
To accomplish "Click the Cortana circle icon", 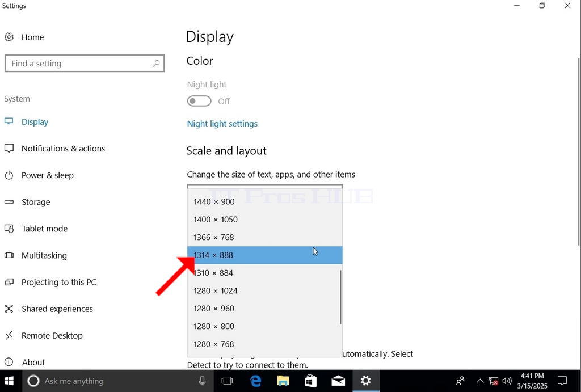I will tap(33, 381).
